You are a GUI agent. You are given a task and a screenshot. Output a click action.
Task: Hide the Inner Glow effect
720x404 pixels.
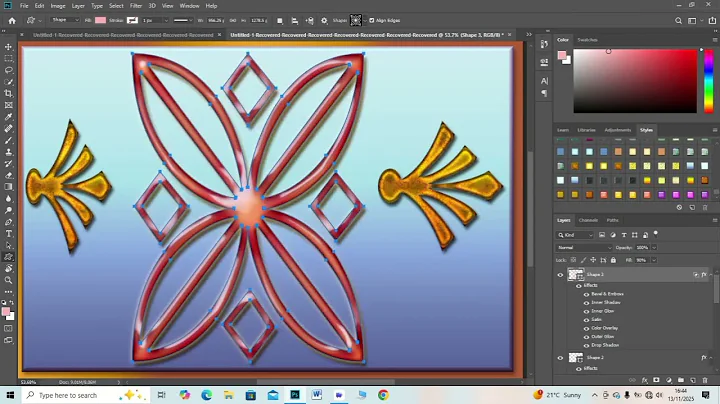[586, 311]
